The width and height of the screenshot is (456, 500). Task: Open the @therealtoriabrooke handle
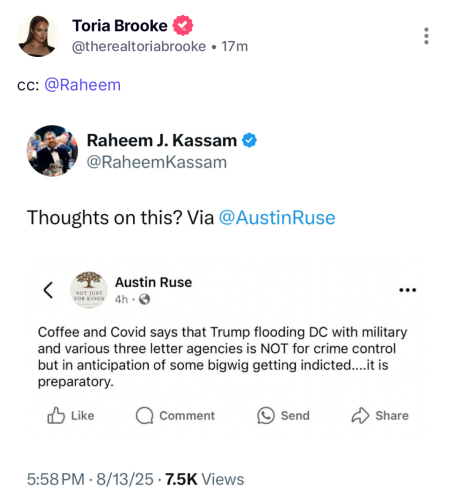coord(139,46)
